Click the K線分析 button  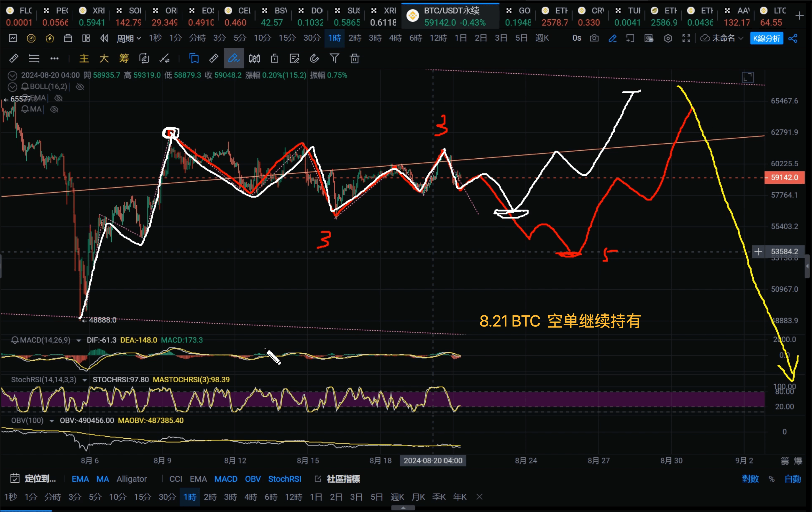point(767,38)
